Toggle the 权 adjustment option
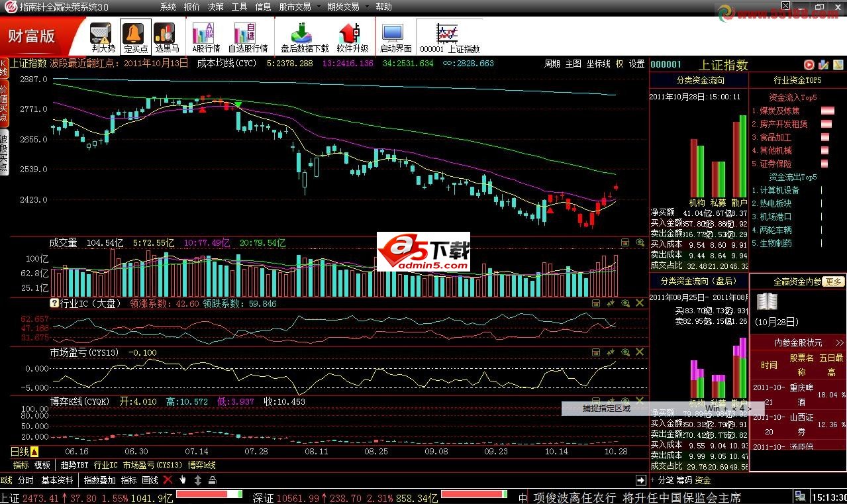The height and width of the screenshot is (504, 847). (x=619, y=64)
